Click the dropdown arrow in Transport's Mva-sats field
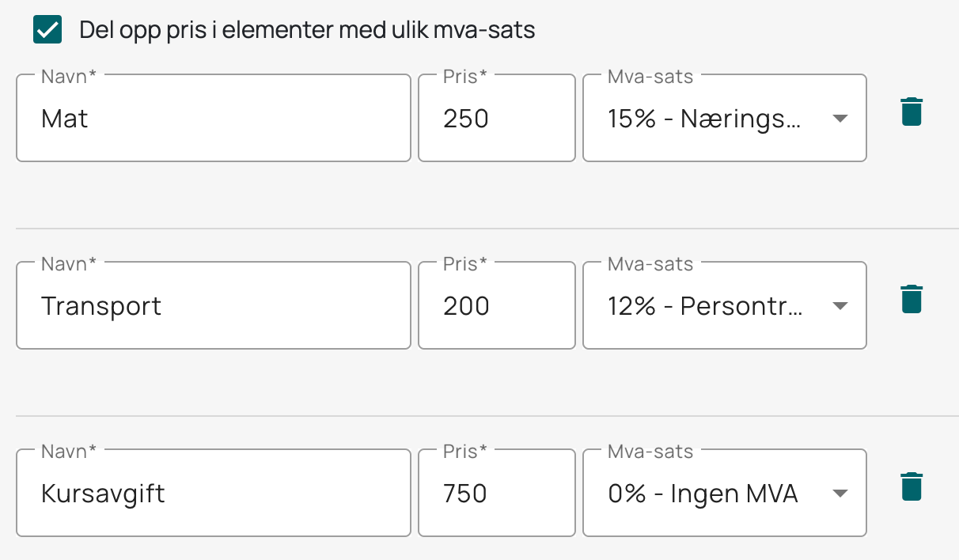 [x=840, y=306]
